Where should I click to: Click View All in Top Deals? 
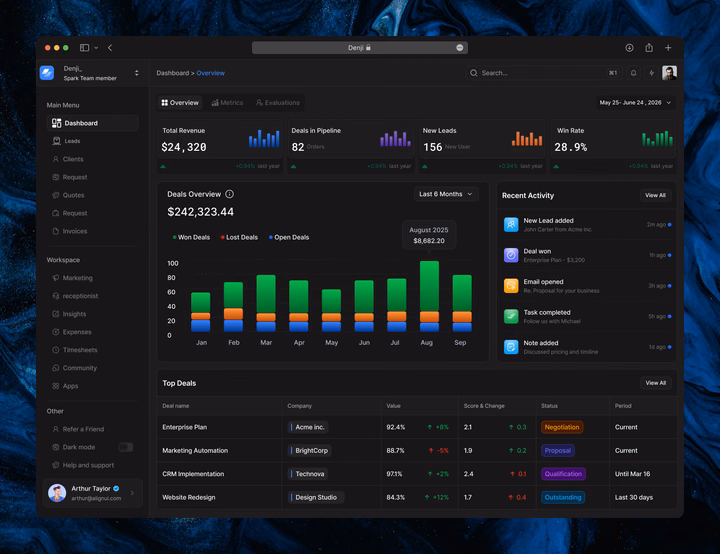tap(655, 383)
